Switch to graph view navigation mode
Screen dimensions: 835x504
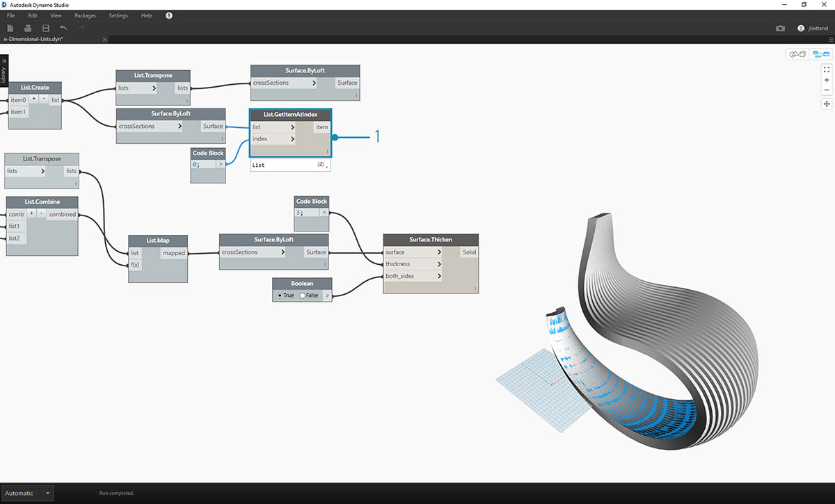point(820,54)
